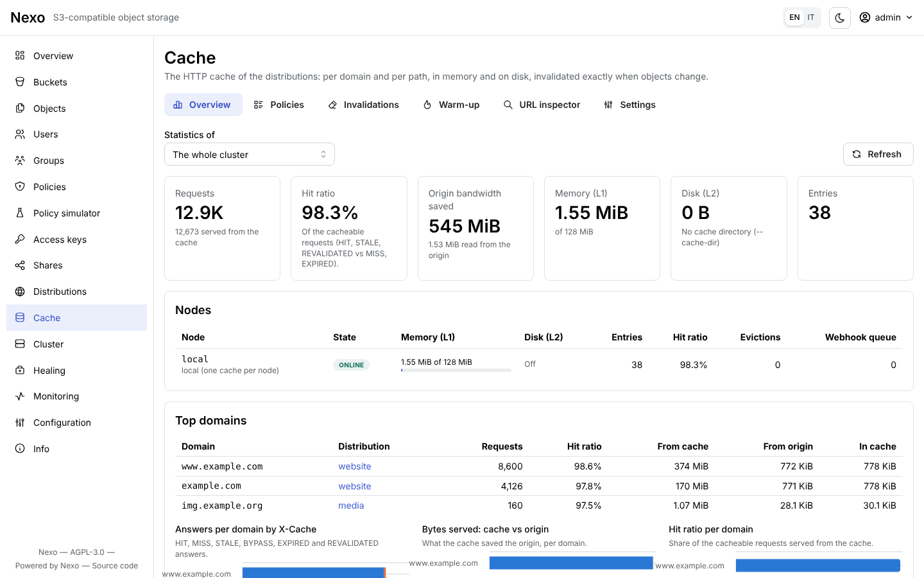Switch interface language to IT
Image resolution: width=924 pixels, height=578 pixels.
(811, 17)
